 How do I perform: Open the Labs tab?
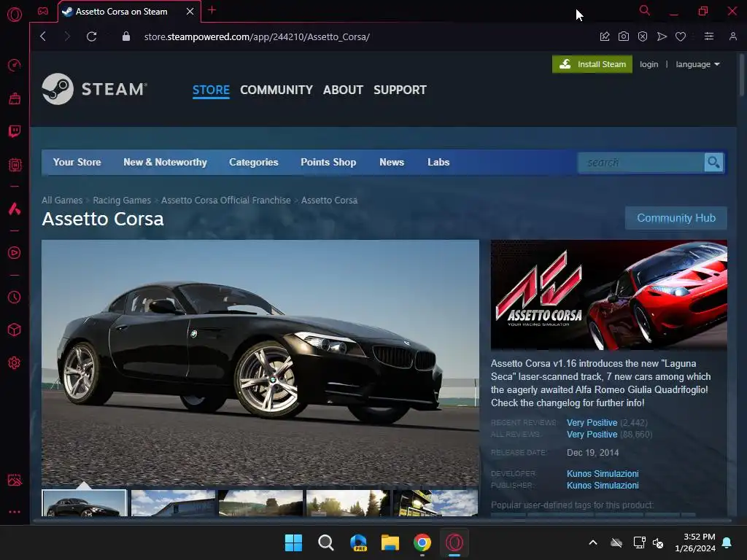[438, 163]
